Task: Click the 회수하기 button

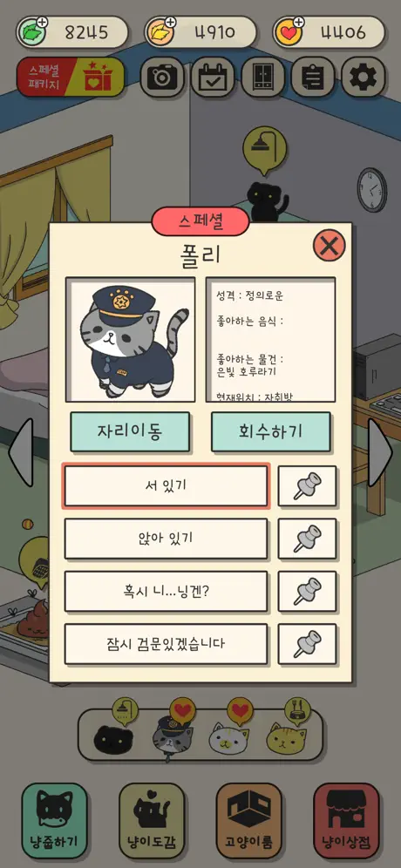Action: click(x=271, y=431)
